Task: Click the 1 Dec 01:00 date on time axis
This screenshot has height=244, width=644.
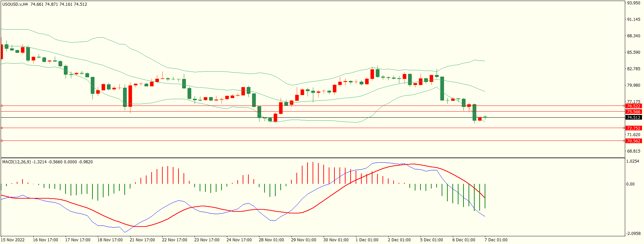Action: pos(367,240)
